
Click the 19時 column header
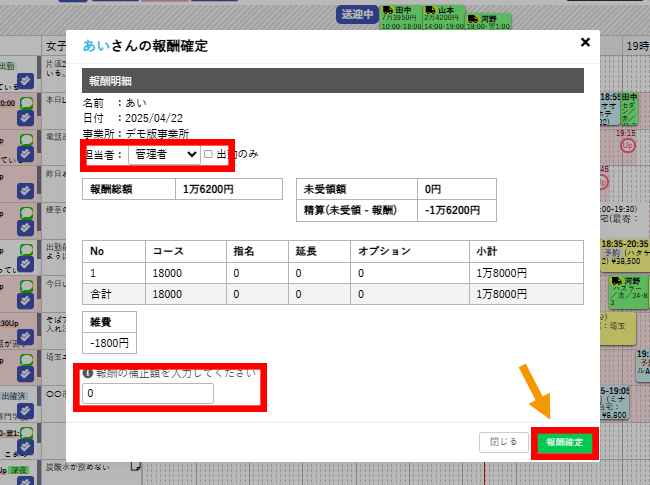[637, 46]
